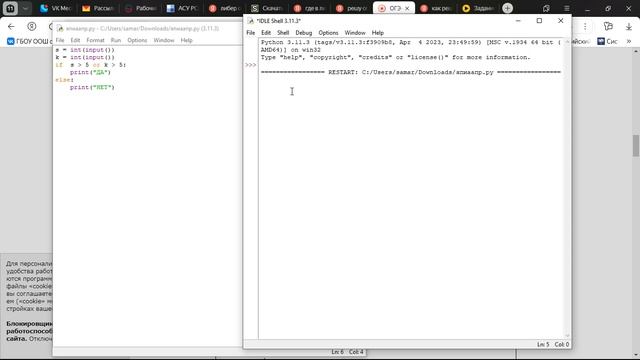
Task: Open Options menu in the editor window
Action: pos(137,40)
